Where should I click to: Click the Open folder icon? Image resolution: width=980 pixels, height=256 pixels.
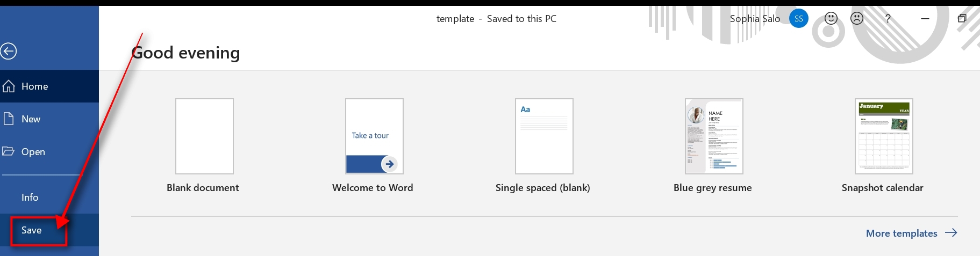(x=9, y=151)
